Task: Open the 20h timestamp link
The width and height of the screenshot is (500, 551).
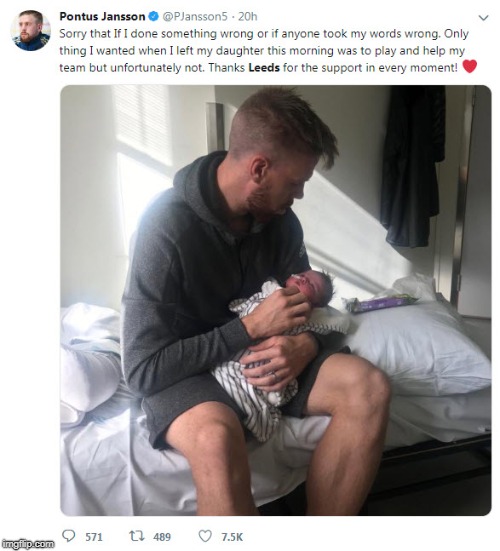Action: click(x=248, y=17)
